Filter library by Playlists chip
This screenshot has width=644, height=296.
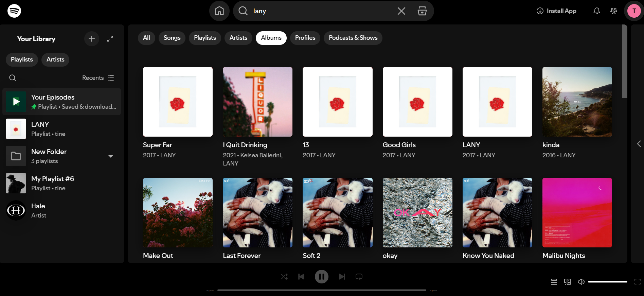22,59
